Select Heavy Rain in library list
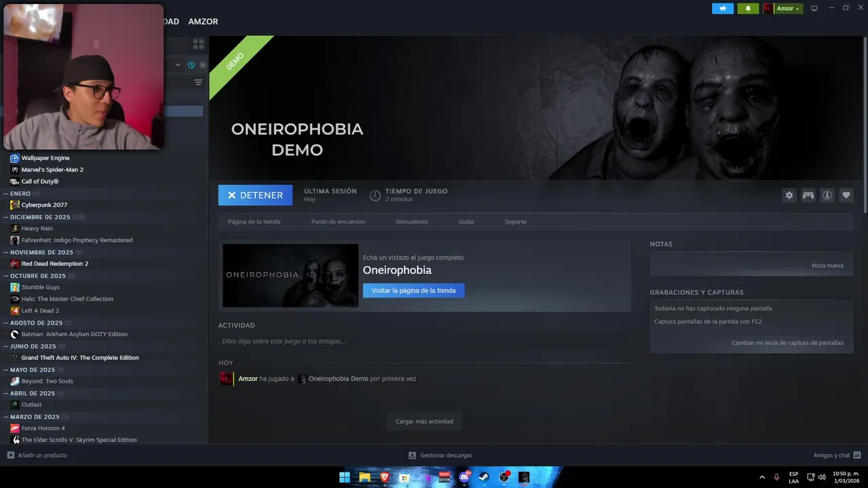The height and width of the screenshot is (488, 868). point(37,228)
